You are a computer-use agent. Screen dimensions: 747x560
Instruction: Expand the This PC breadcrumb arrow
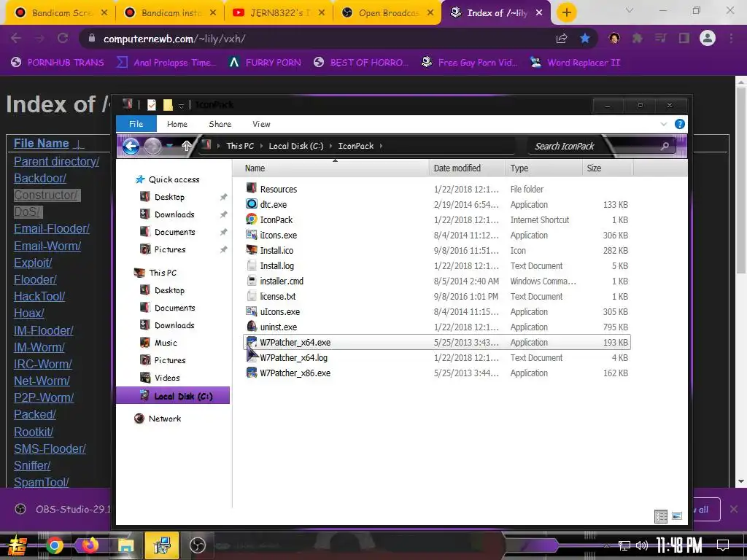(261, 146)
